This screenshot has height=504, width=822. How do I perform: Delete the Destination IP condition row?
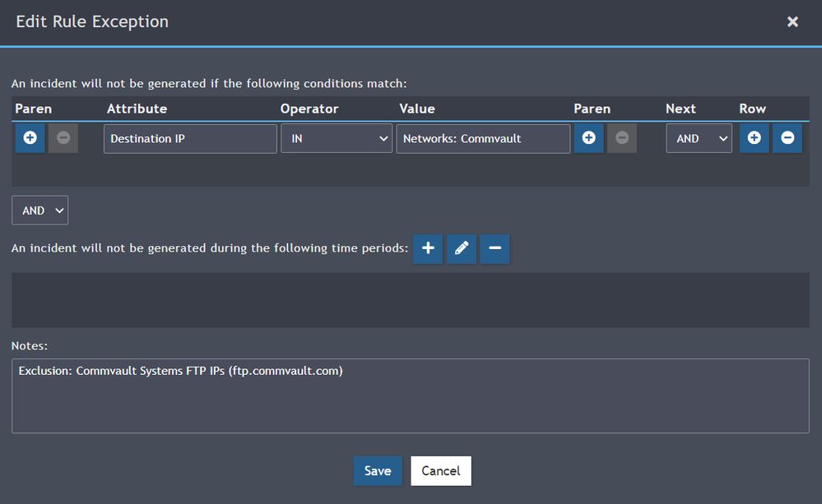point(787,138)
